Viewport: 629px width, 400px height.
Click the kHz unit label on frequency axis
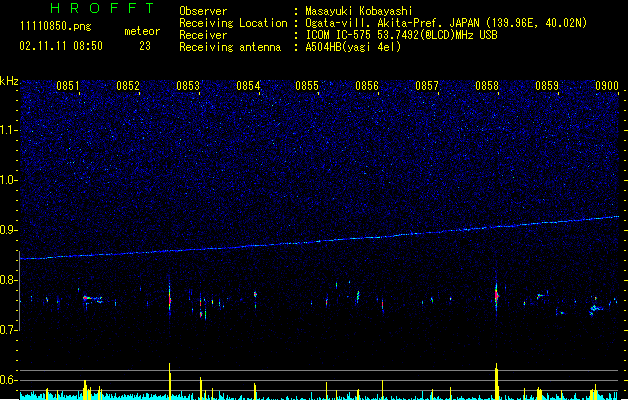point(9,81)
